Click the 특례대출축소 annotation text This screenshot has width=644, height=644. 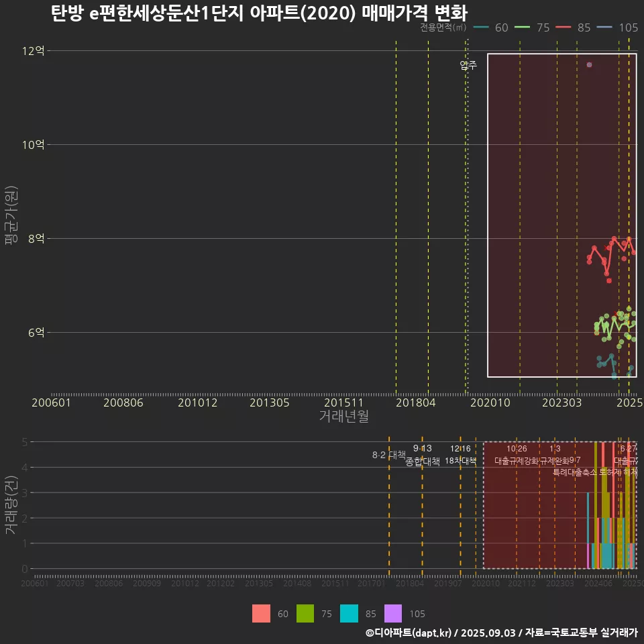coord(575,472)
